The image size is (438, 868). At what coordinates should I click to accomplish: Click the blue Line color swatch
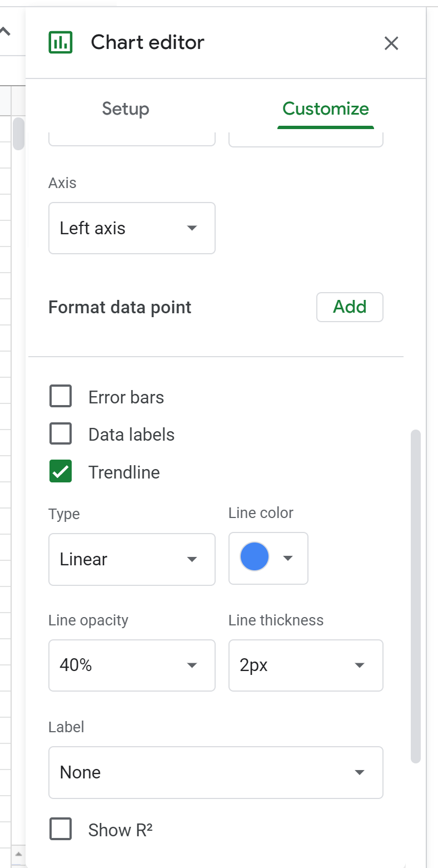tap(255, 558)
